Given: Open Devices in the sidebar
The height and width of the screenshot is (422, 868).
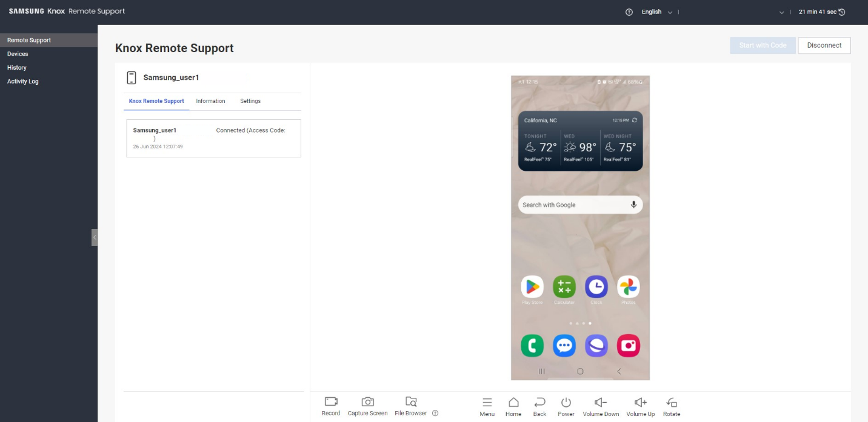Looking at the screenshot, I should pos(18,54).
